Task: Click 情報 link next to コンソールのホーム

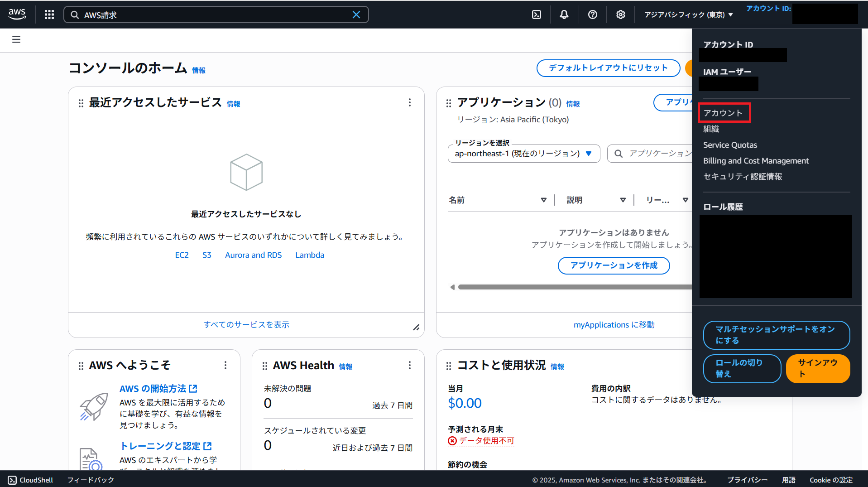Action: tap(199, 70)
